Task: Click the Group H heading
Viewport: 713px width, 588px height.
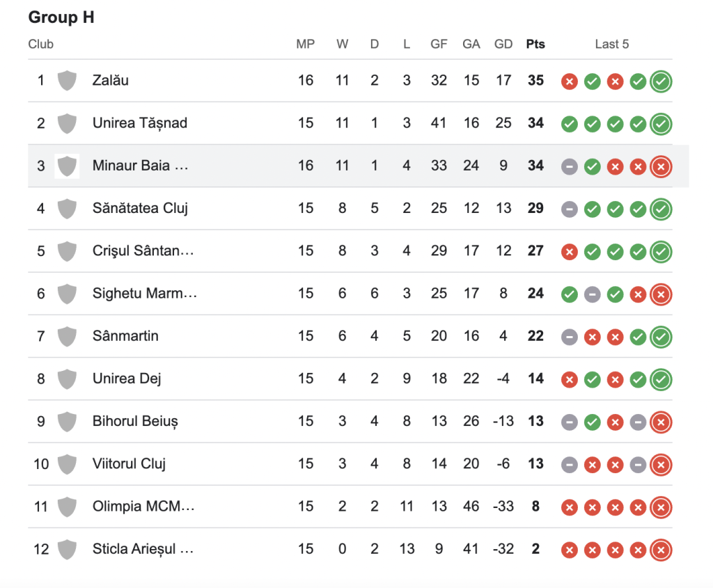Action: point(61,18)
